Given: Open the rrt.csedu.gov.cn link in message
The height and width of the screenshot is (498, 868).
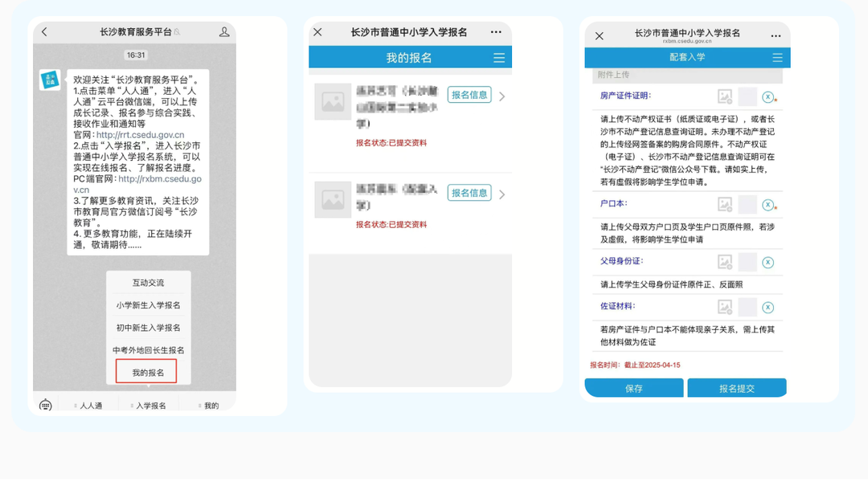Looking at the screenshot, I should (140, 135).
